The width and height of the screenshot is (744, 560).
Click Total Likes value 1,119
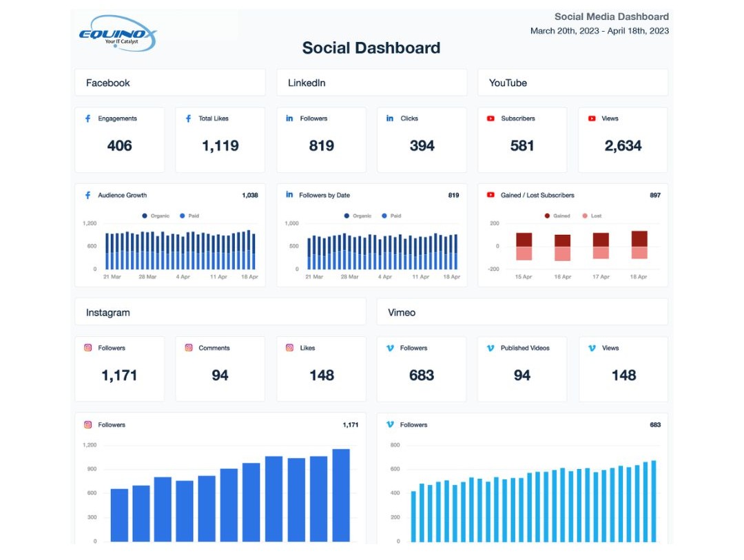tap(220, 146)
